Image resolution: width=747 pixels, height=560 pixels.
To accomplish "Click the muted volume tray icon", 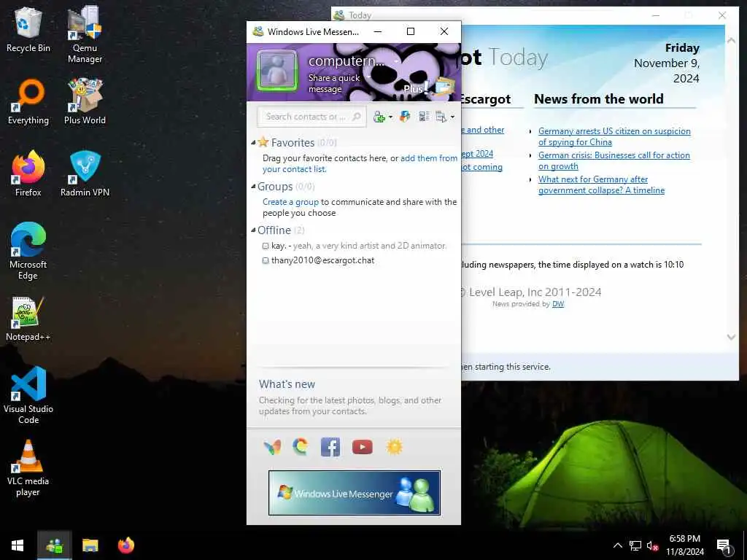I will tap(653, 545).
